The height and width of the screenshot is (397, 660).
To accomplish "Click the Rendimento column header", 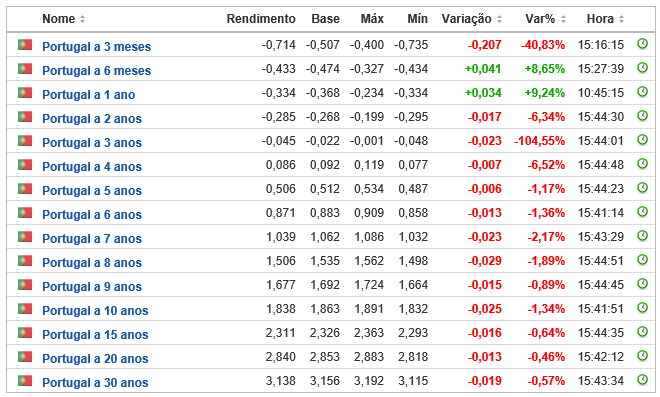I will [261, 19].
